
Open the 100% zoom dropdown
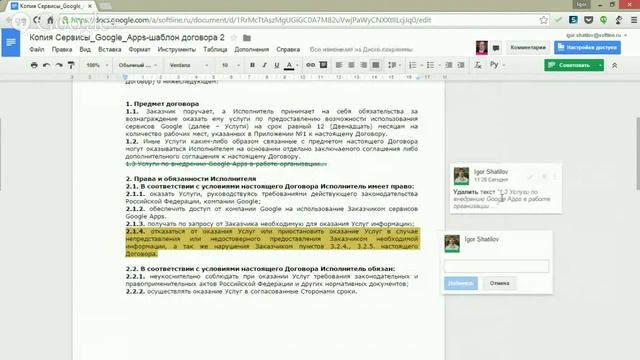97,65
